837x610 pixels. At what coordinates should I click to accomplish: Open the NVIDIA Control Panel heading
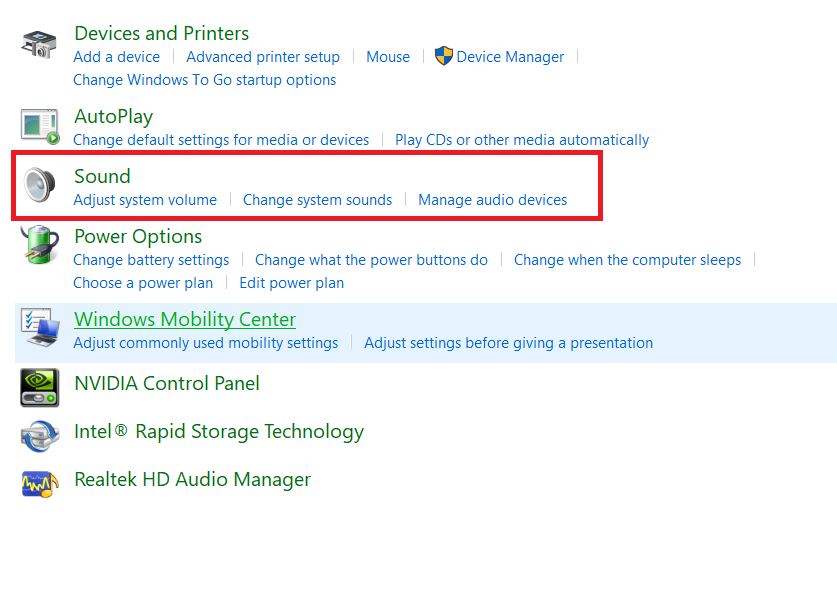pyautogui.click(x=167, y=383)
